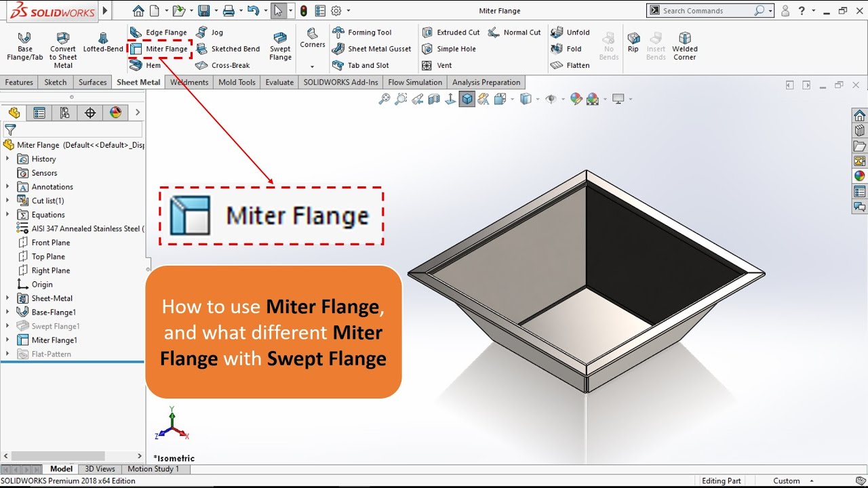This screenshot has height=488, width=868.
Task: Add a Vent feature
Action: [x=437, y=65]
